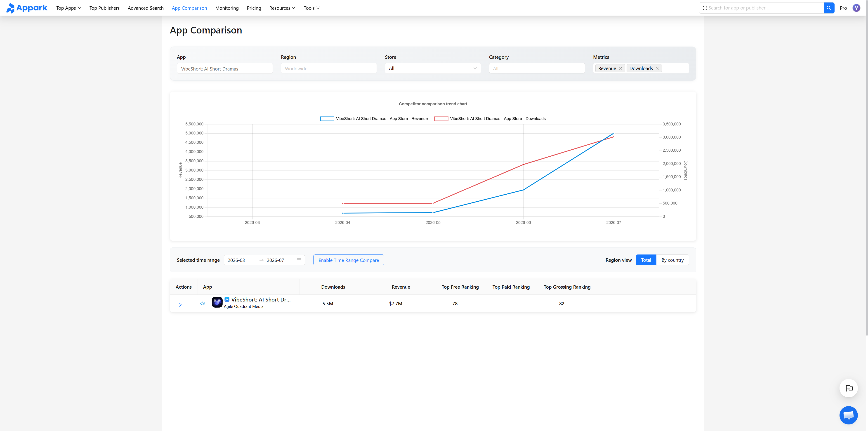Open VibeShort: AI Short Dr... app link
This screenshot has width=868, height=431.
261,300
